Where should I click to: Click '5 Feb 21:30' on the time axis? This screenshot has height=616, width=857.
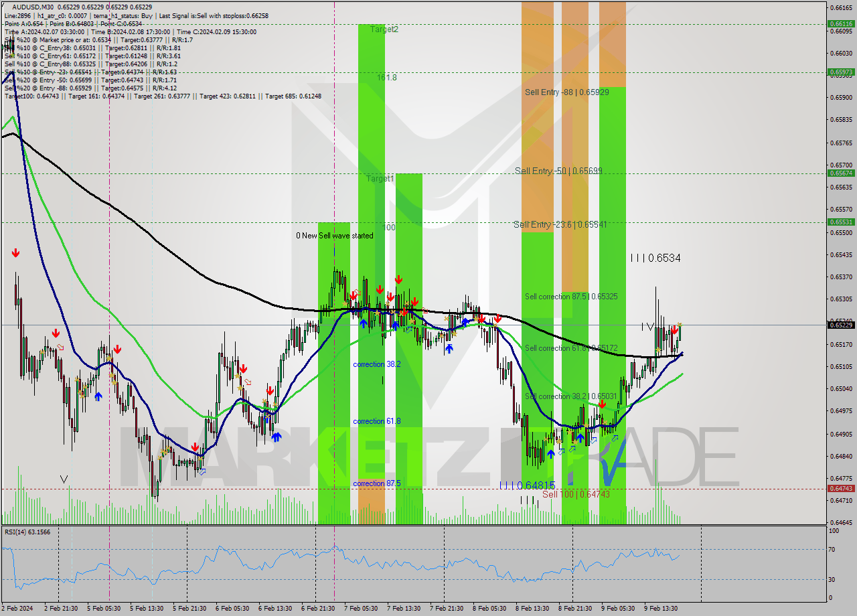[189, 608]
